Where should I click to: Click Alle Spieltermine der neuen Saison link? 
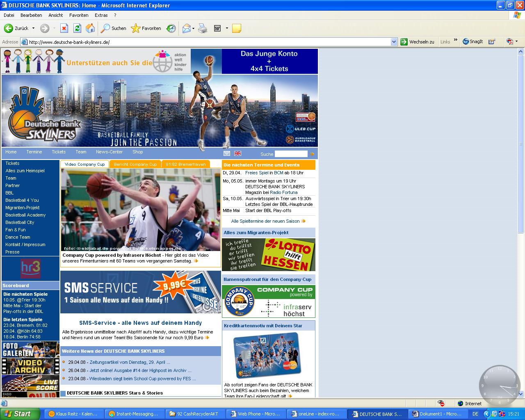pos(265,221)
